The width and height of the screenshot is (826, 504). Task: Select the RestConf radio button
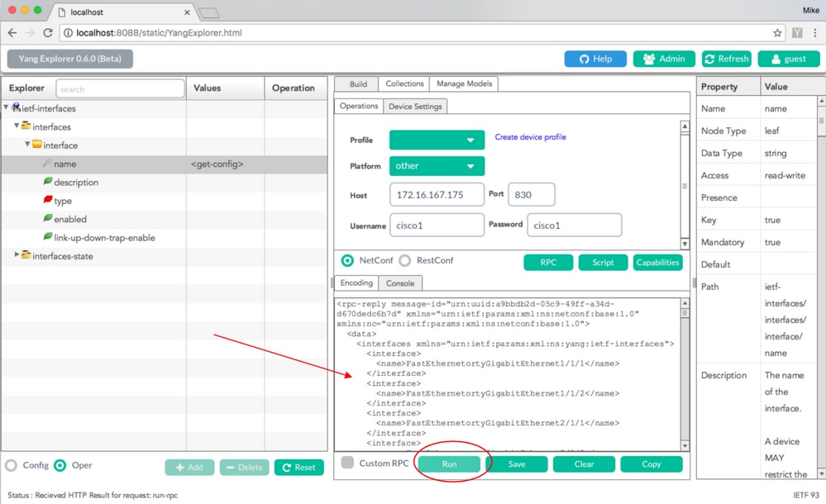[404, 260]
